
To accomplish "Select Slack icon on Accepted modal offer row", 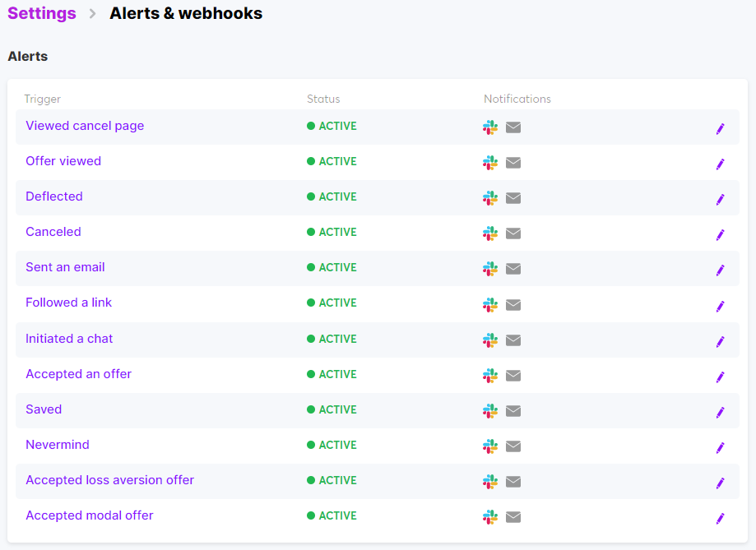I will point(490,517).
